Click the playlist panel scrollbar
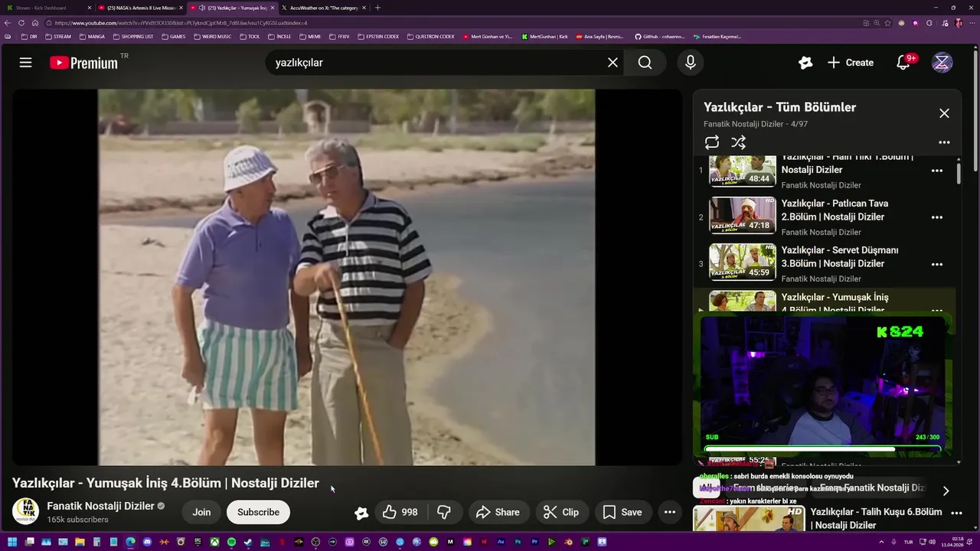Viewport: 980px width, 551px height. pyautogui.click(x=959, y=172)
